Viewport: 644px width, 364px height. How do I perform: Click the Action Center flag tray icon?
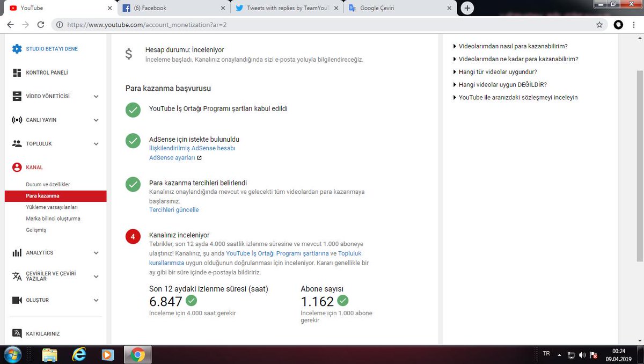(594, 355)
